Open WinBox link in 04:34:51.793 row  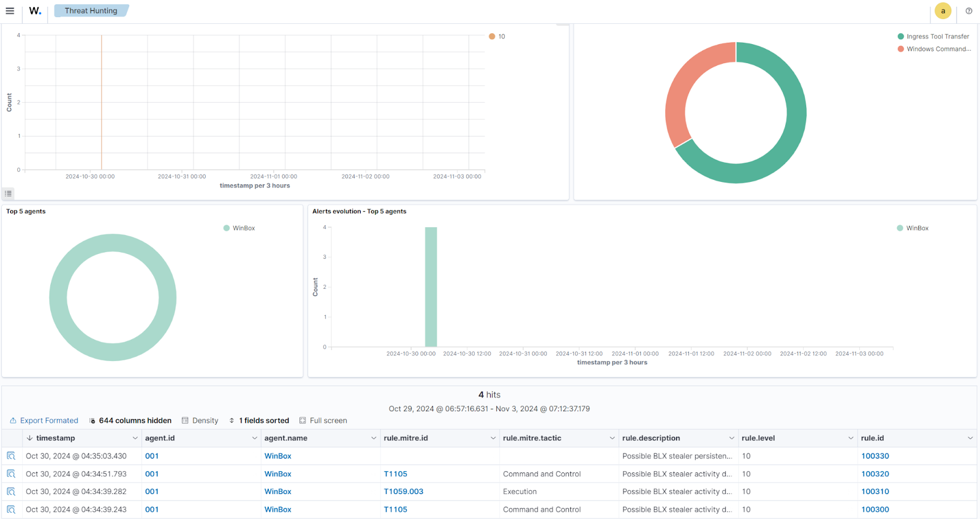[x=277, y=474]
